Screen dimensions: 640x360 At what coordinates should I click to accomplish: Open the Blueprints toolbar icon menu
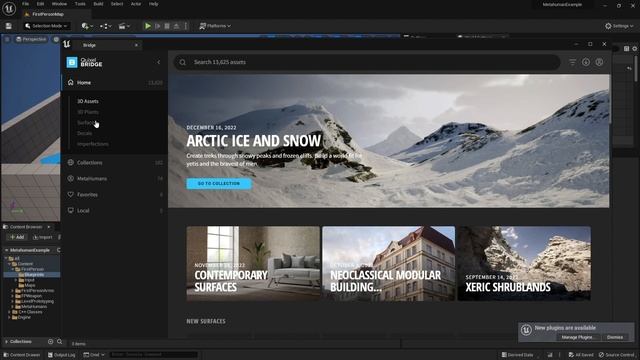(x=106, y=26)
